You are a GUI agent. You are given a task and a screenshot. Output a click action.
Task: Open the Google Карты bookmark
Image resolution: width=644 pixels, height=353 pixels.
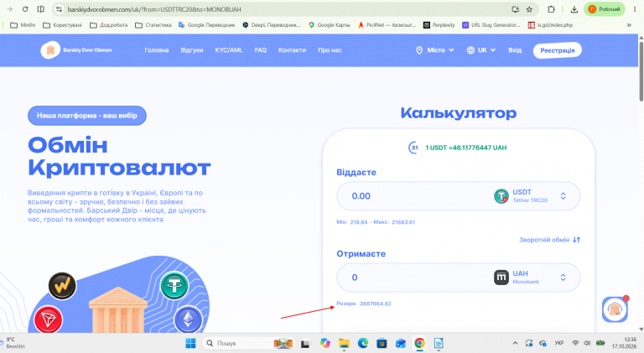point(329,25)
